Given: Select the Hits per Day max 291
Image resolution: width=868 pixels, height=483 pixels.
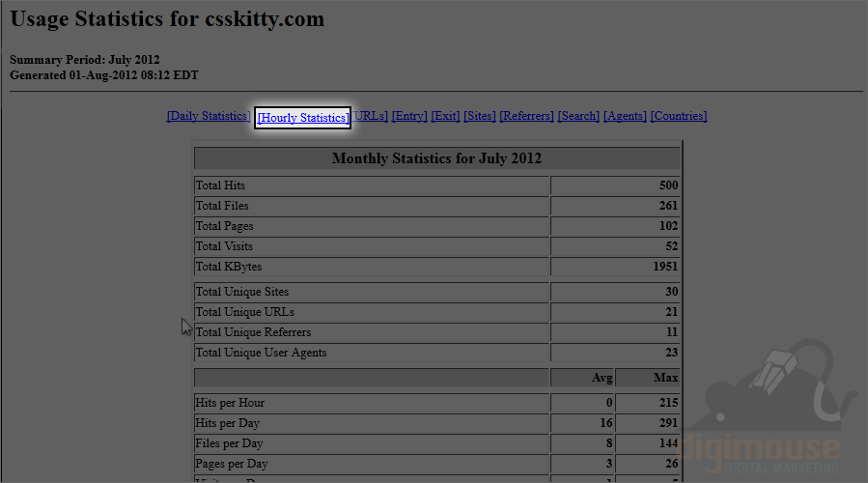Looking at the screenshot, I should click(x=669, y=424).
